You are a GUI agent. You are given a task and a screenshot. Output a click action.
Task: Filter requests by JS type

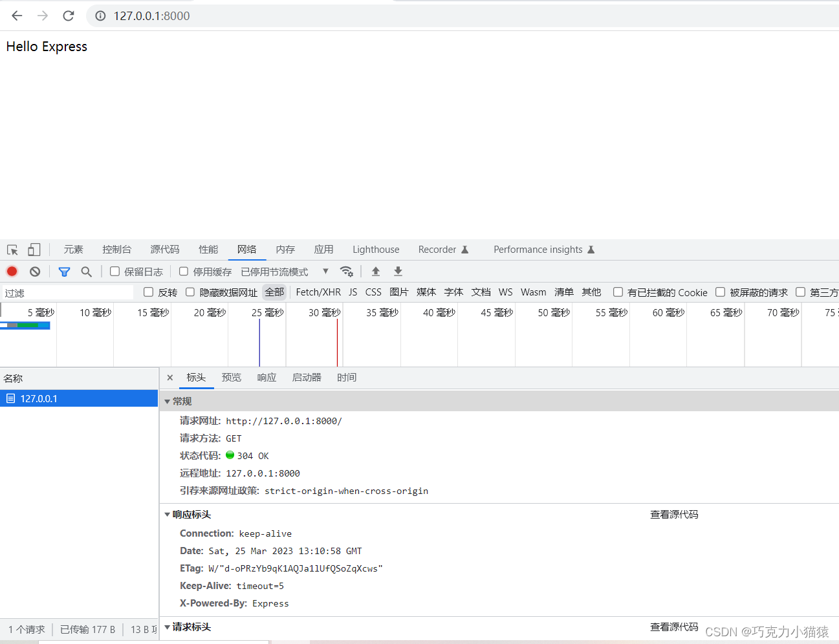pyautogui.click(x=353, y=292)
